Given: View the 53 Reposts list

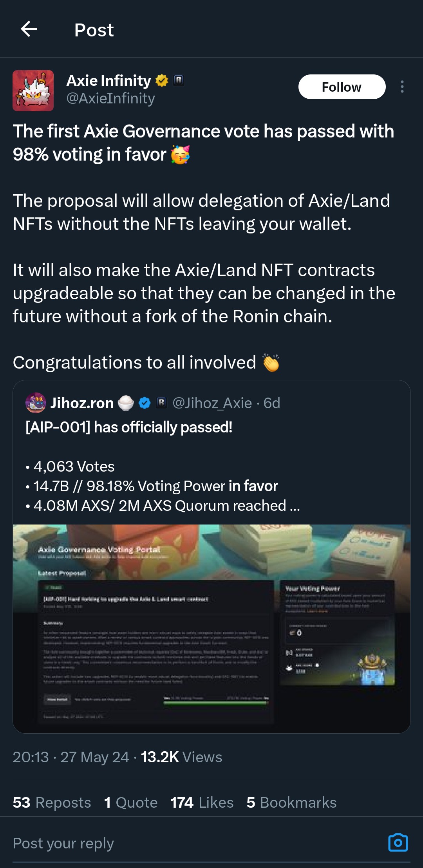Looking at the screenshot, I should [x=52, y=803].
